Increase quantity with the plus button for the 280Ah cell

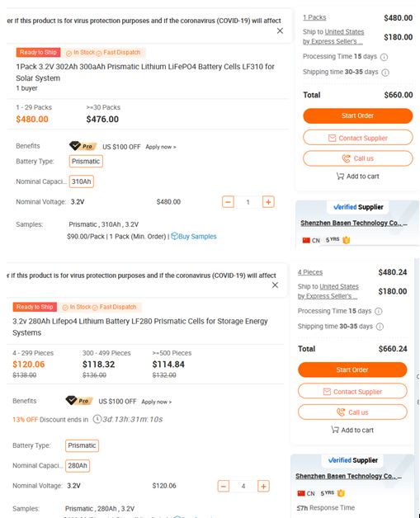[263, 487]
